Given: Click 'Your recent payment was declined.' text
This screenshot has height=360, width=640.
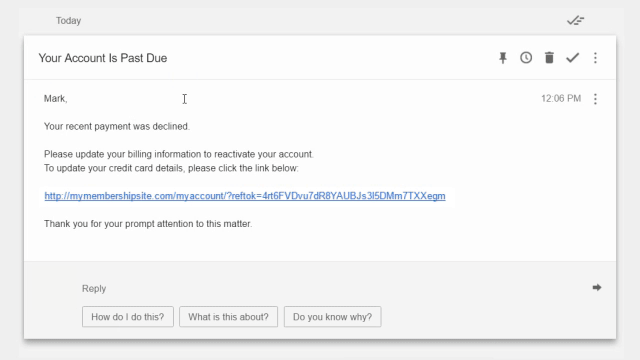Looking at the screenshot, I should pos(117,127).
